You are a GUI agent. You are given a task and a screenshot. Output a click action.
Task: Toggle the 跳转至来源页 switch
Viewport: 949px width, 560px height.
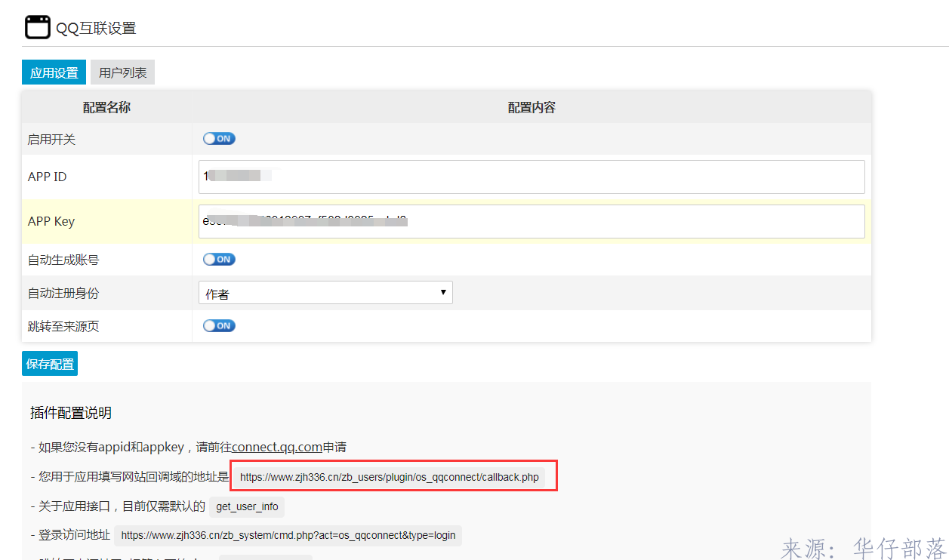(x=219, y=326)
